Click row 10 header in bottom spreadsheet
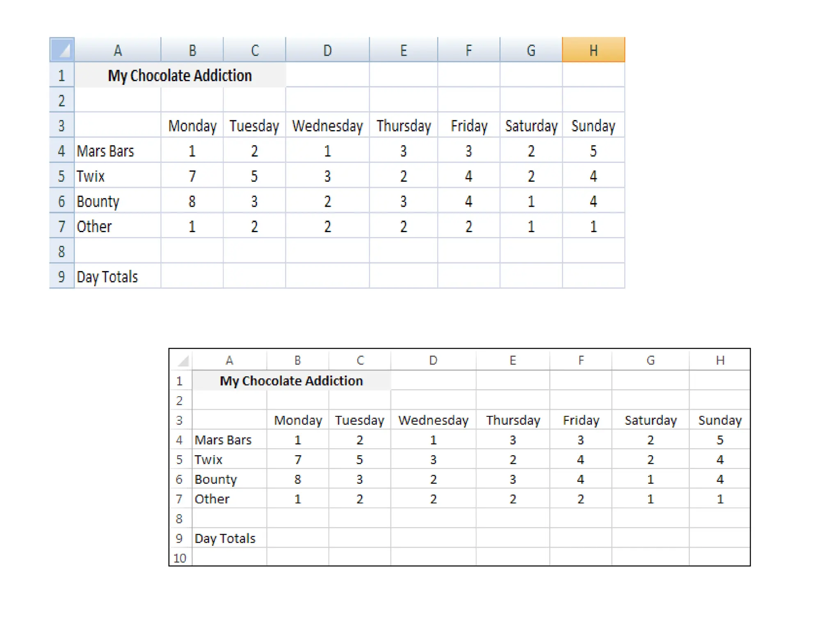 180,558
